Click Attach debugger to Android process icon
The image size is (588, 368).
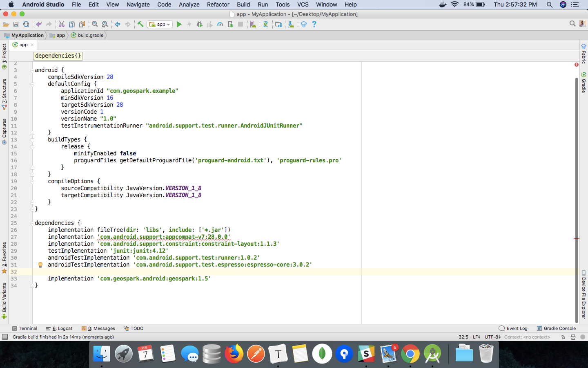coord(230,25)
